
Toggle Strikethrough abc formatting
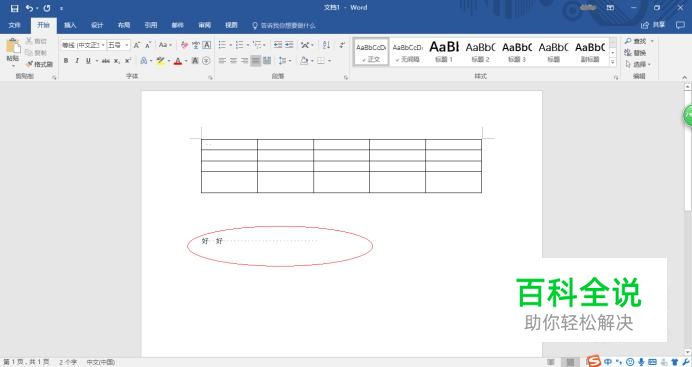(106, 61)
